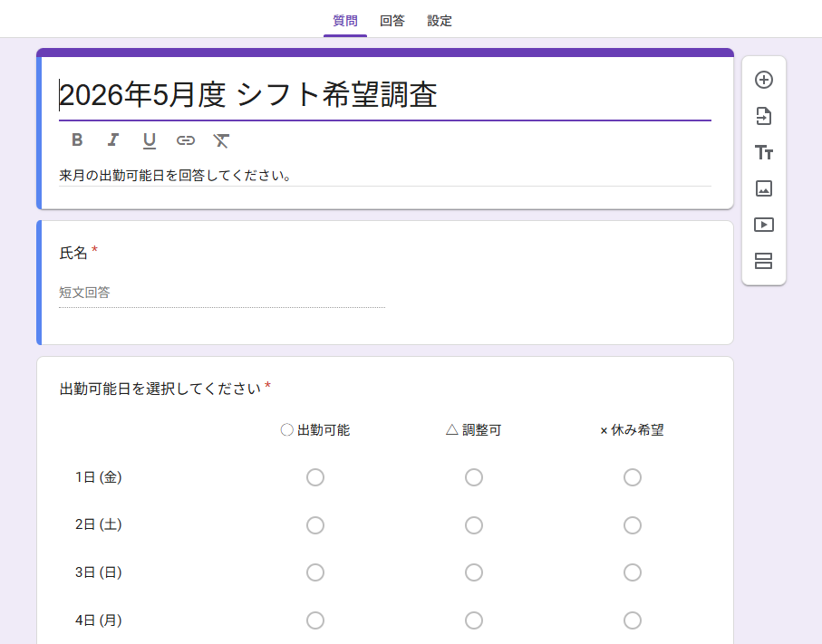Go to the 質問 tab
Viewport: 822px width, 644px height.
[x=345, y=21]
